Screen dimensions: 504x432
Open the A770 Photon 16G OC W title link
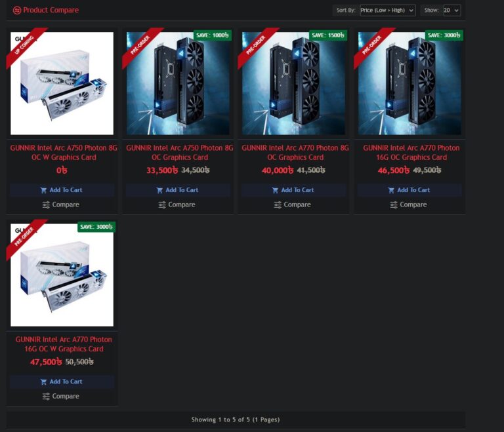point(64,344)
